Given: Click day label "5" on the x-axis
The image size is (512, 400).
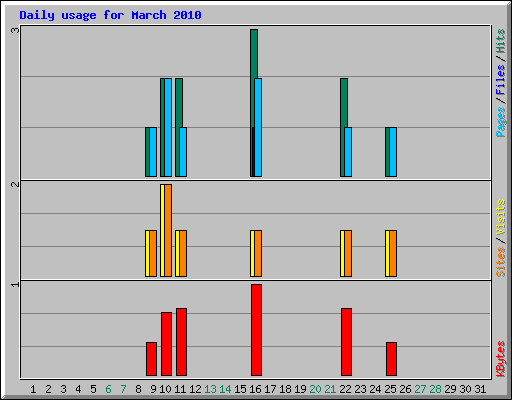Looking at the screenshot, I should coord(93,389).
